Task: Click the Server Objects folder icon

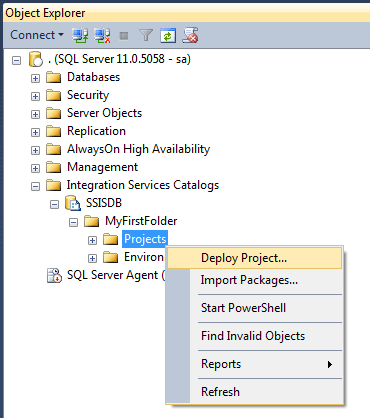Action: (53, 113)
